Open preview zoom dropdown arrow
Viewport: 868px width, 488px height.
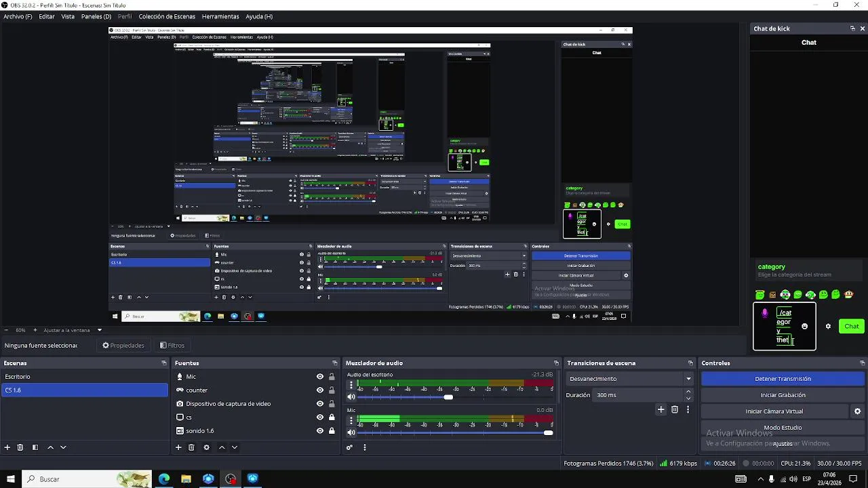coord(100,330)
